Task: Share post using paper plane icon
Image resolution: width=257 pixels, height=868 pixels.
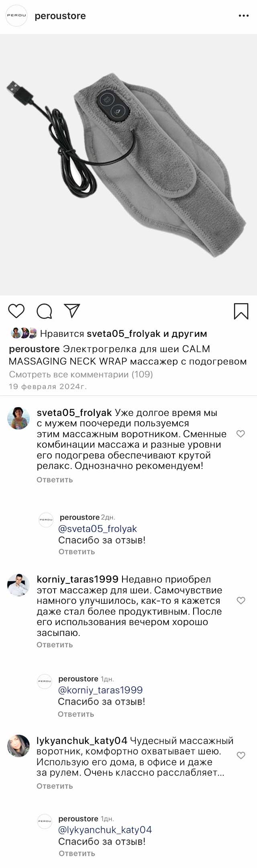Action: (x=72, y=311)
